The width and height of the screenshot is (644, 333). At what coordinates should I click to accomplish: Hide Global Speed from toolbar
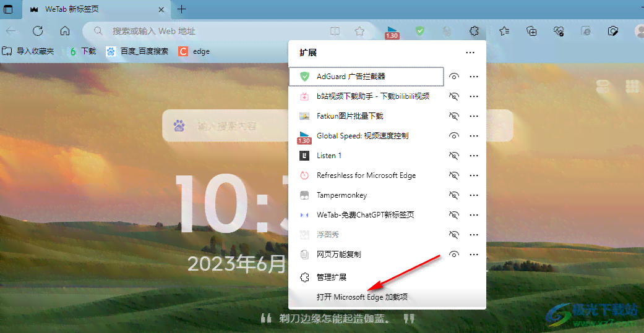[454, 136]
